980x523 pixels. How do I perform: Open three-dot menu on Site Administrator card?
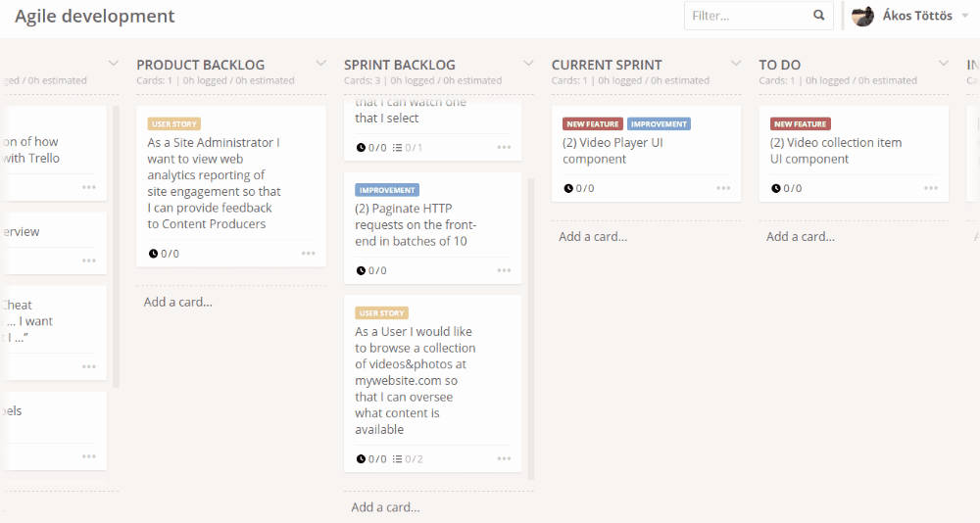click(309, 254)
